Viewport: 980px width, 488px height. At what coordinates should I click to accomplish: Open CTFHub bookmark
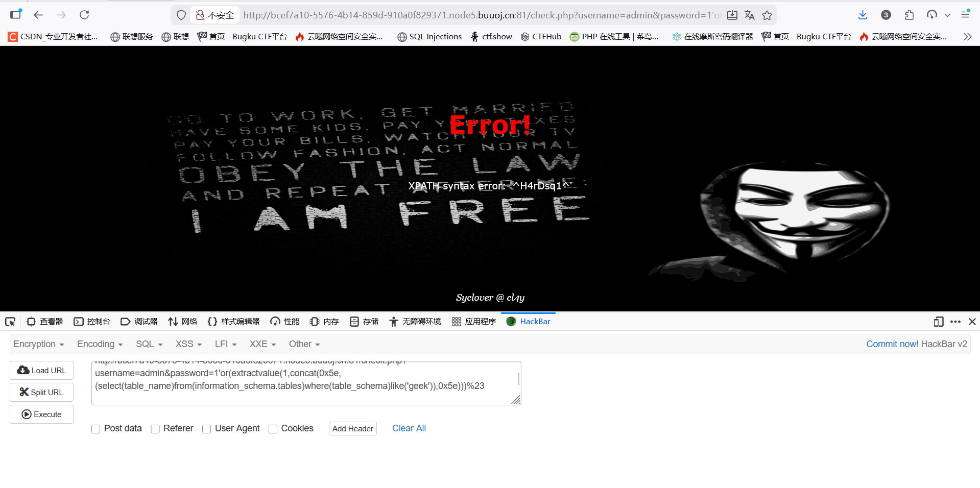coord(541,37)
